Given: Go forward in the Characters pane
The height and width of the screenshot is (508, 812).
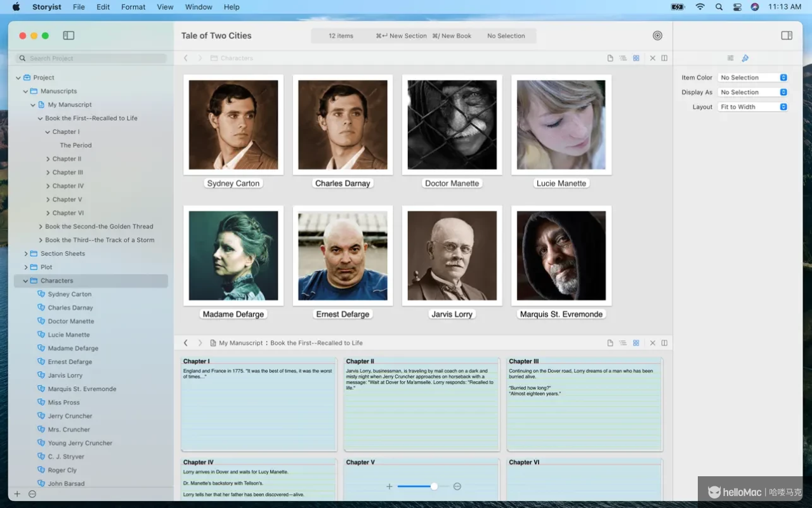Looking at the screenshot, I should tap(200, 58).
